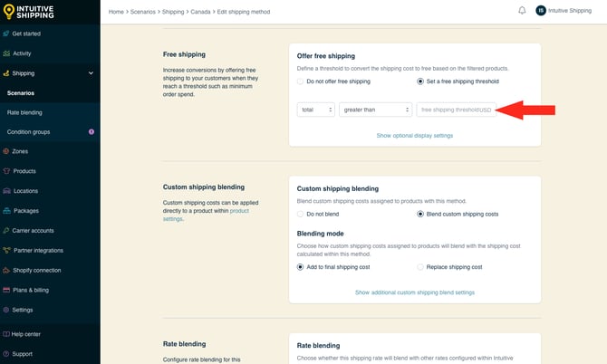Show additional custom shipping blend settings
Screen dimensions: 607x364
[415, 292]
